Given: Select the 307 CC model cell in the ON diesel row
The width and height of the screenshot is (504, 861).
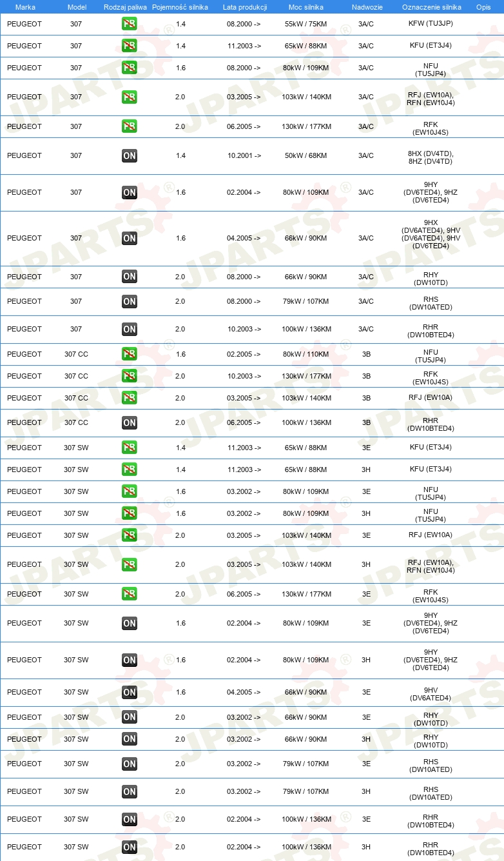Looking at the screenshot, I should [76, 422].
